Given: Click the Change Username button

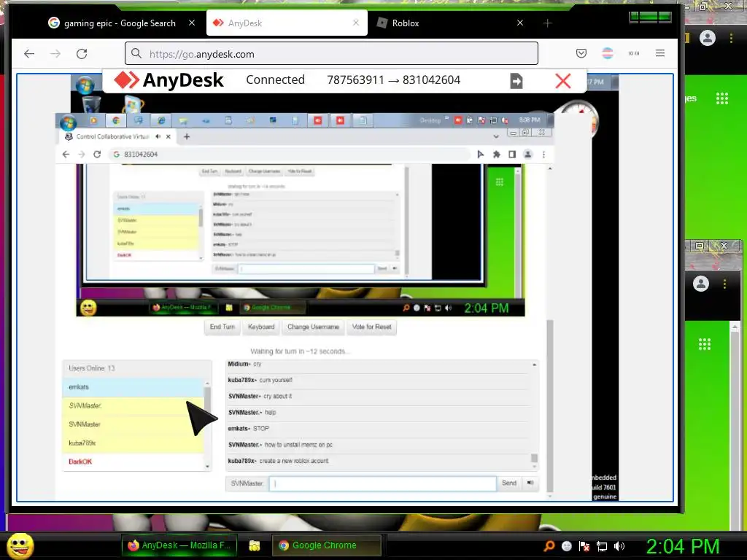Looking at the screenshot, I should click(x=313, y=327).
